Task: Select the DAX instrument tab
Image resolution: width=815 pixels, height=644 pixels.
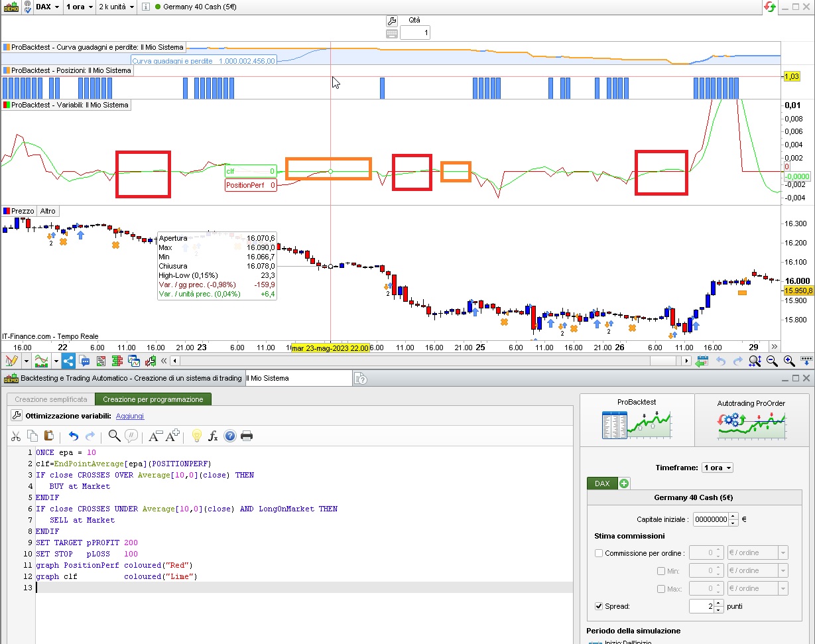Action: click(602, 483)
